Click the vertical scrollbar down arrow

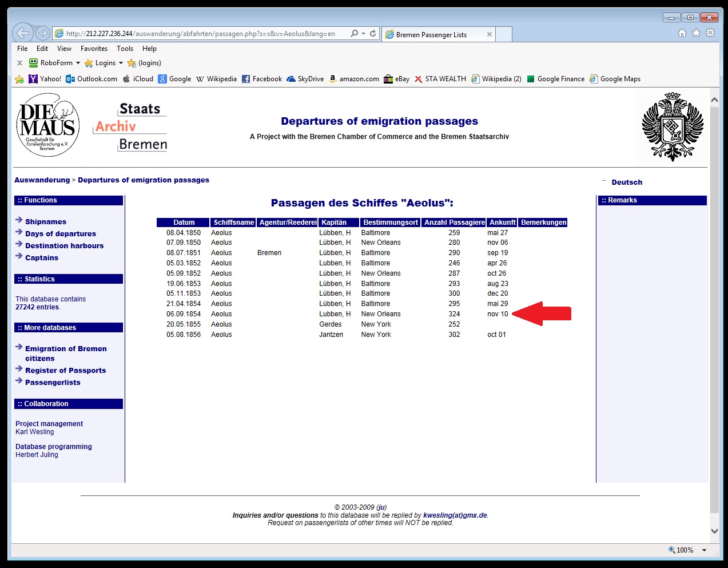[x=714, y=531]
